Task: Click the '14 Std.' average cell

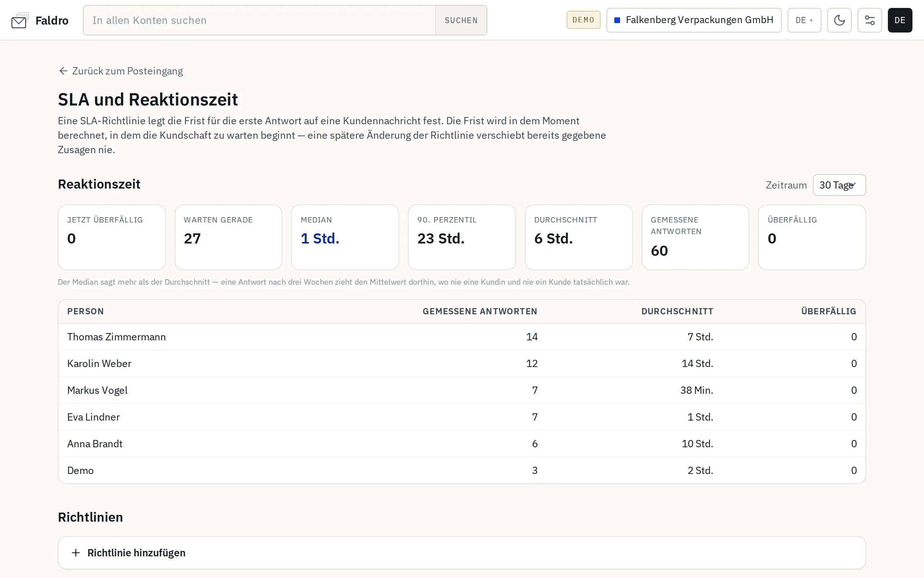Action: [697, 363]
